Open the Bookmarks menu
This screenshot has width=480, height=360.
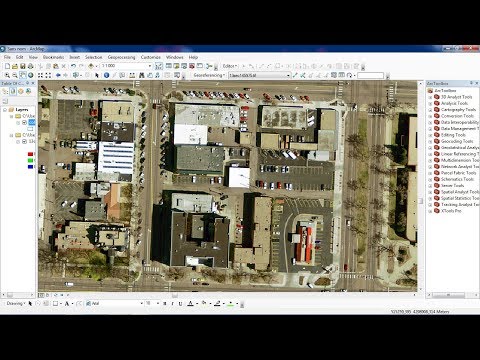point(53,57)
